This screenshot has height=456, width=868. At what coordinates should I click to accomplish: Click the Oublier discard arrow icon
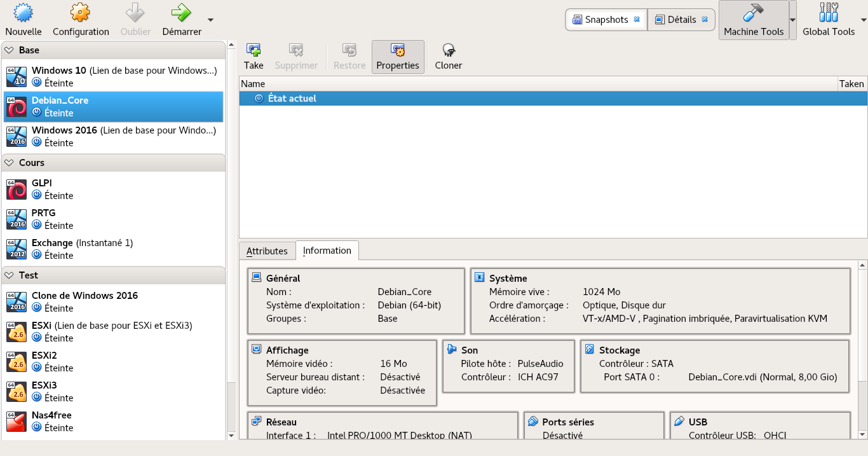[x=135, y=13]
